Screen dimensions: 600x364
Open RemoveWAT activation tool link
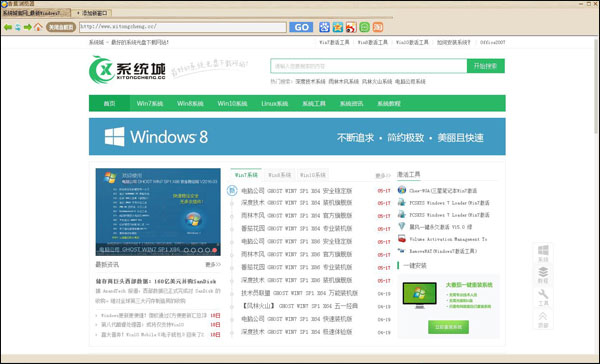pos(443,251)
